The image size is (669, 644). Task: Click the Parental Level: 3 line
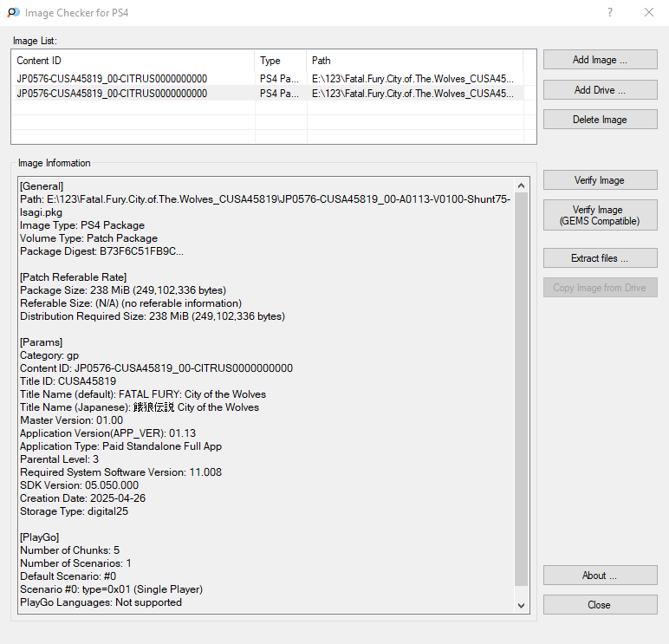point(59,459)
